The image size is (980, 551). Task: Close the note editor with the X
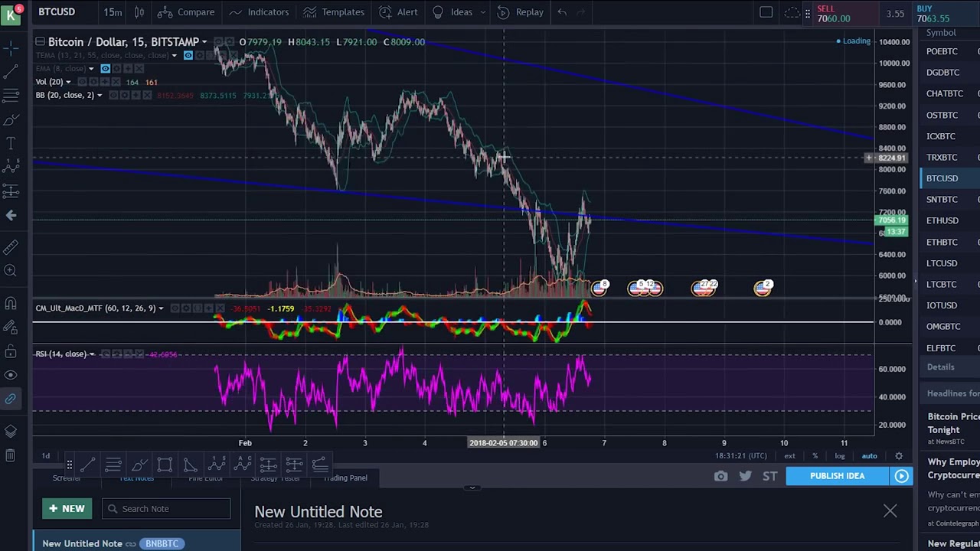pyautogui.click(x=890, y=510)
